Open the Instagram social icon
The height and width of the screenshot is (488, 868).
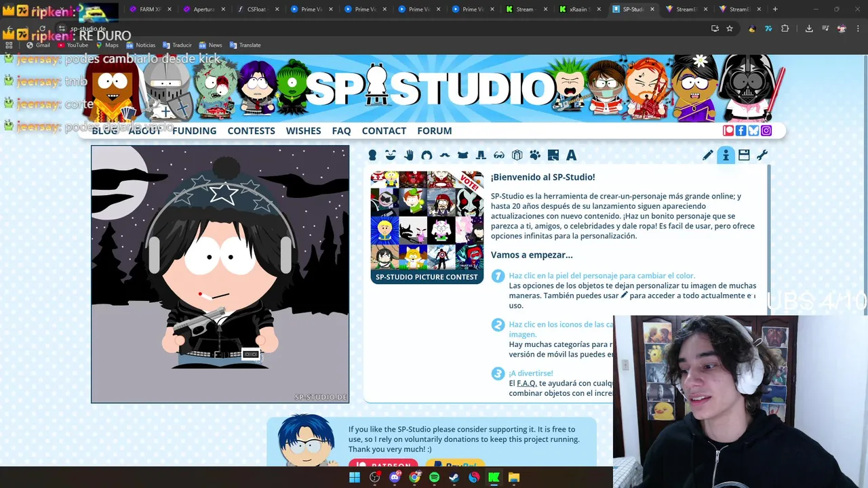coord(766,131)
